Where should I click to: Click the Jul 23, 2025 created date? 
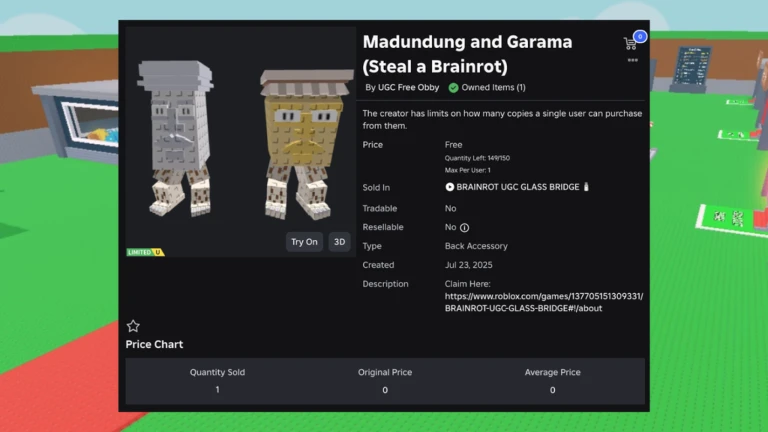point(469,265)
